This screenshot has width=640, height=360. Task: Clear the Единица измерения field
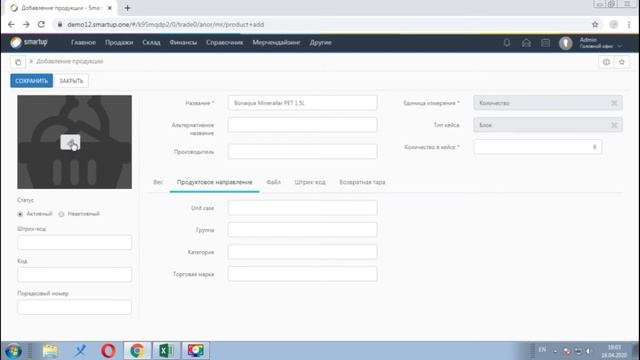point(614,103)
